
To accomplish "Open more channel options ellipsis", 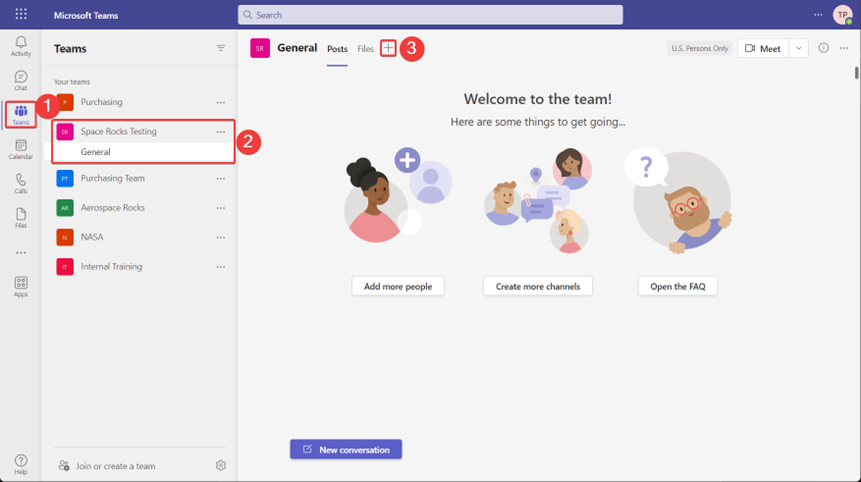I will (844, 48).
